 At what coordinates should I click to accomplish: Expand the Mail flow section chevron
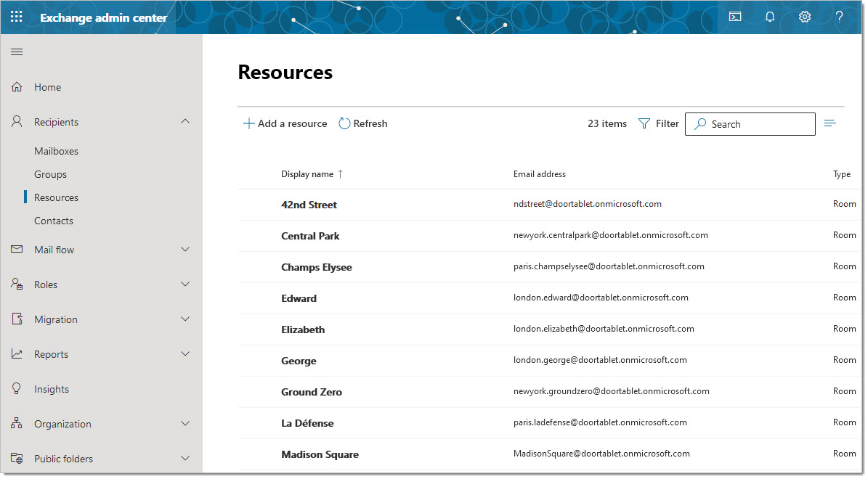(x=185, y=250)
